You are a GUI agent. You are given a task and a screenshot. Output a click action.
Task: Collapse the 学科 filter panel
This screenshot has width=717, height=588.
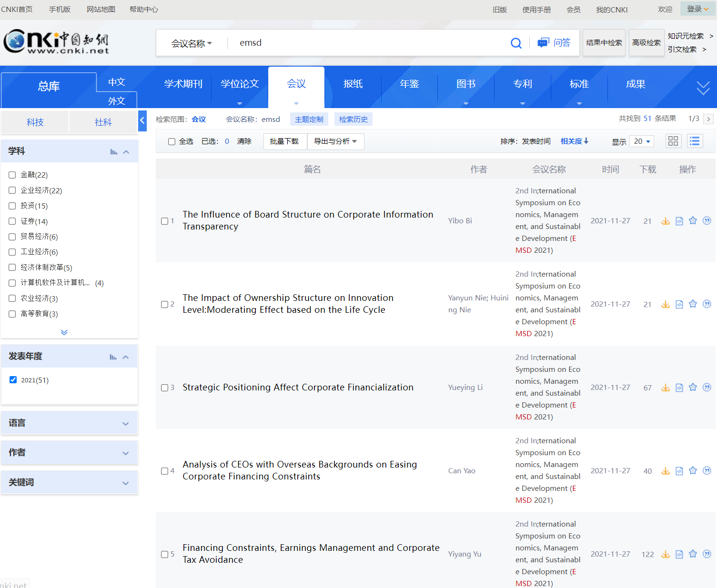coord(126,152)
